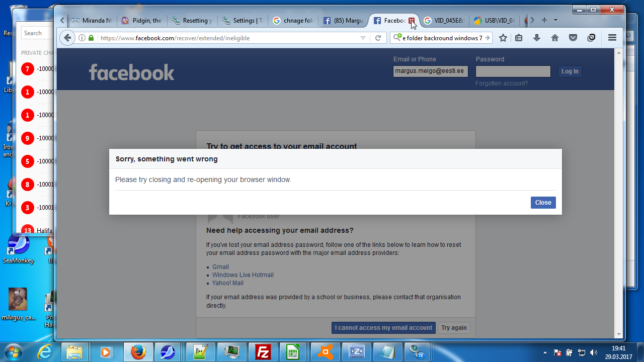Screen dimensions: 644x362
Task: Open the LibreOffice Calc taskbar icon
Action: coord(294,352)
